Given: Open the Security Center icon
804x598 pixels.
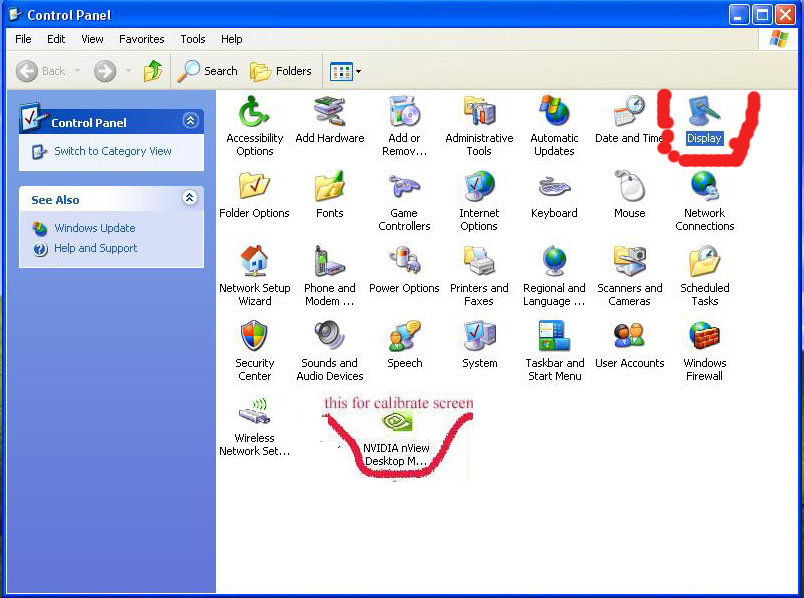Looking at the screenshot, I should click(x=254, y=337).
